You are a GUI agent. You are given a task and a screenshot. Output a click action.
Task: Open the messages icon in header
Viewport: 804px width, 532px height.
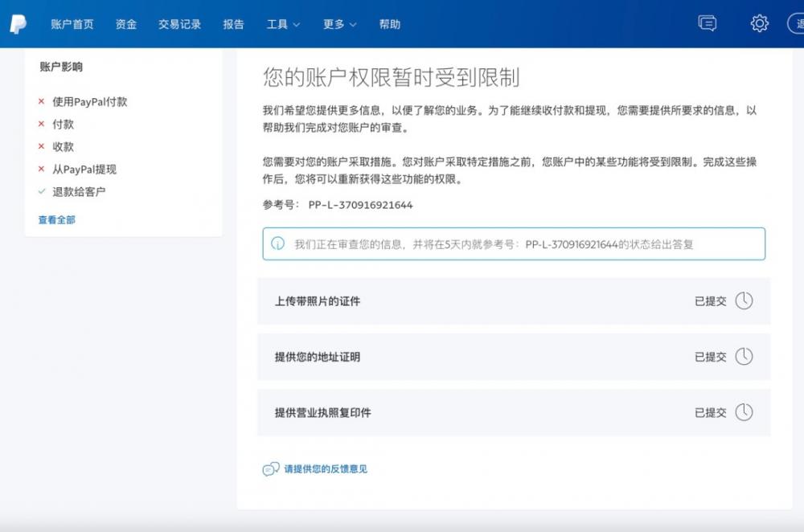pos(707,23)
